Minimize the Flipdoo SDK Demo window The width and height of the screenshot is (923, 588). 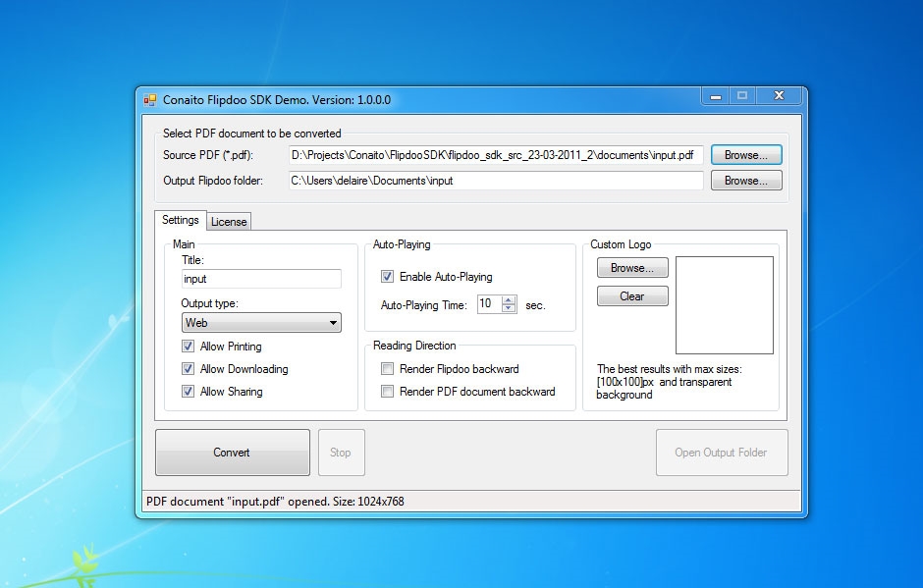[716, 96]
